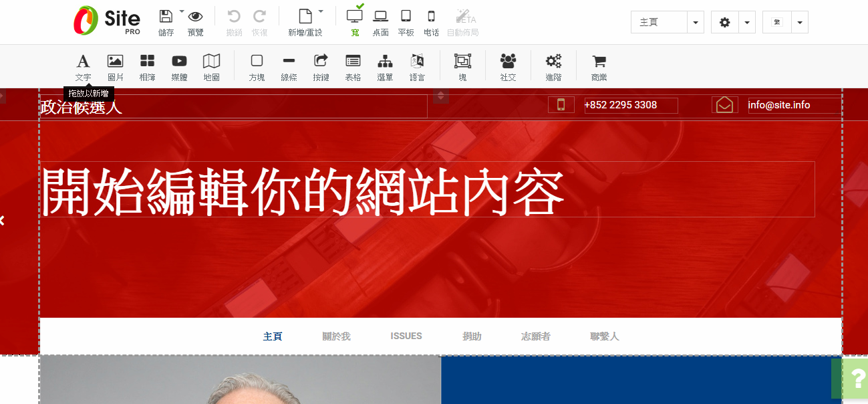Screen dimensions: 868x404
Task: Select the 表格 form tool
Action: (x=353, y=67)
